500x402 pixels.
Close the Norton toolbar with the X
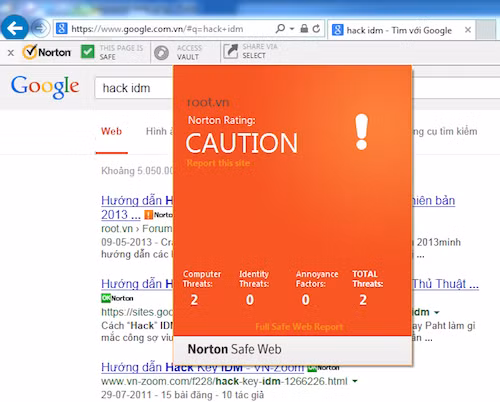(x=11, y=52)
